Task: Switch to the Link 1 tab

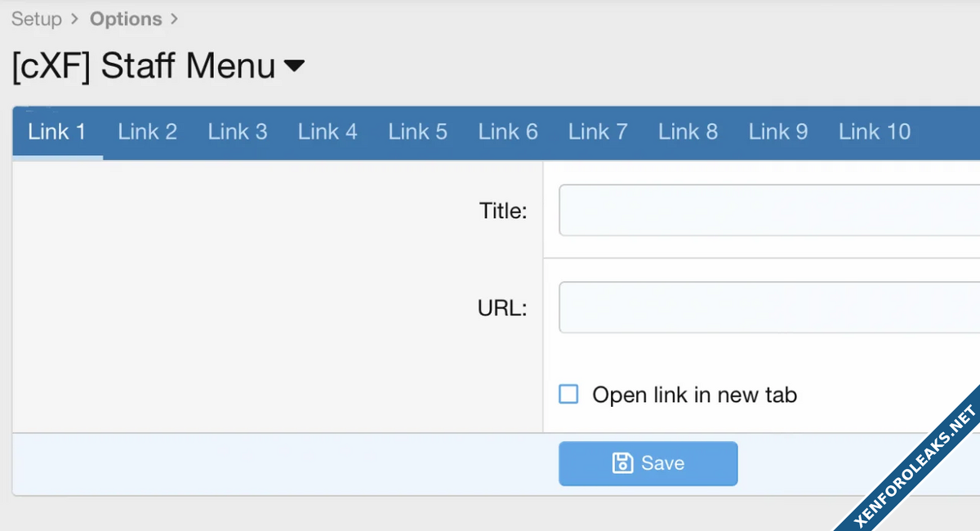Action: coord(57,132)
